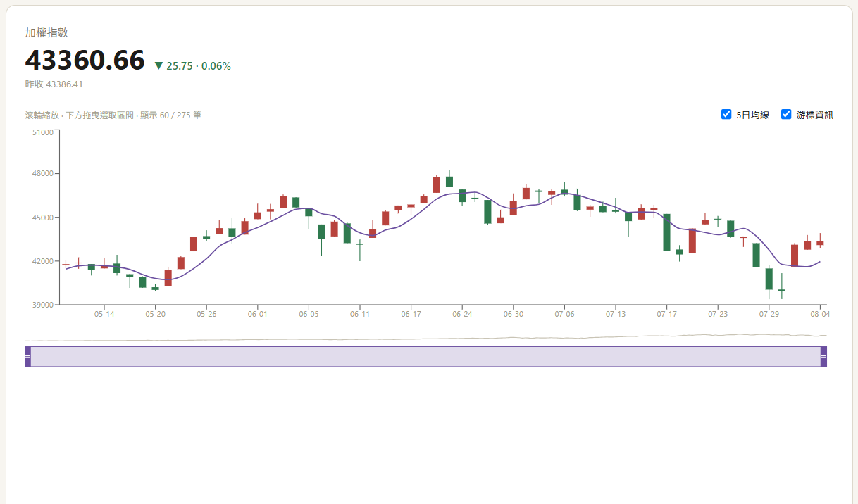Click the 06-30 date axis label
This screenshot has height=504, width=858.
[x=514, y=314]
